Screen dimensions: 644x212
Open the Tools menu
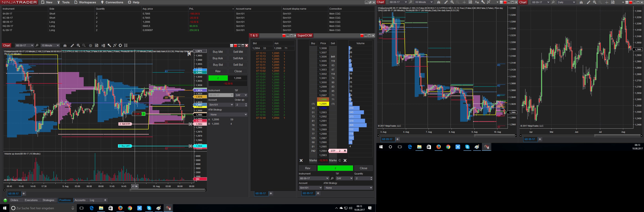click(x=63, y=2)
